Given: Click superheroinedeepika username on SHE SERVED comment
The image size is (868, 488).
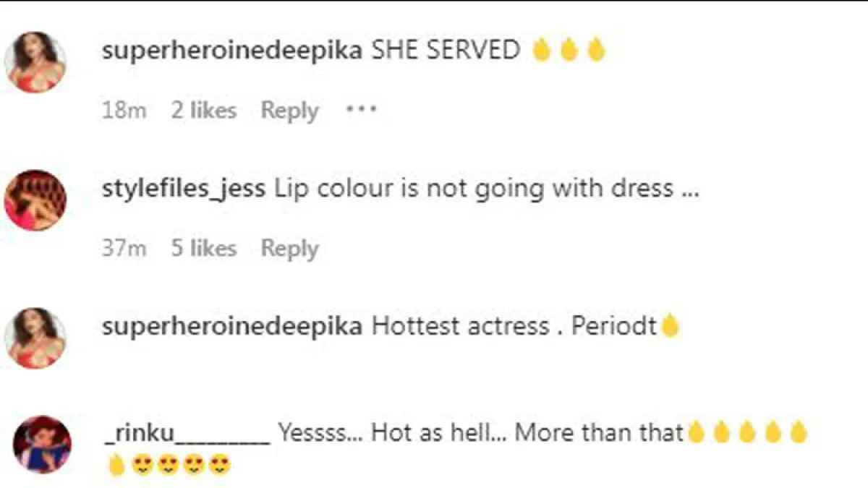Looking at the screenshot, I should coord(231,50).
